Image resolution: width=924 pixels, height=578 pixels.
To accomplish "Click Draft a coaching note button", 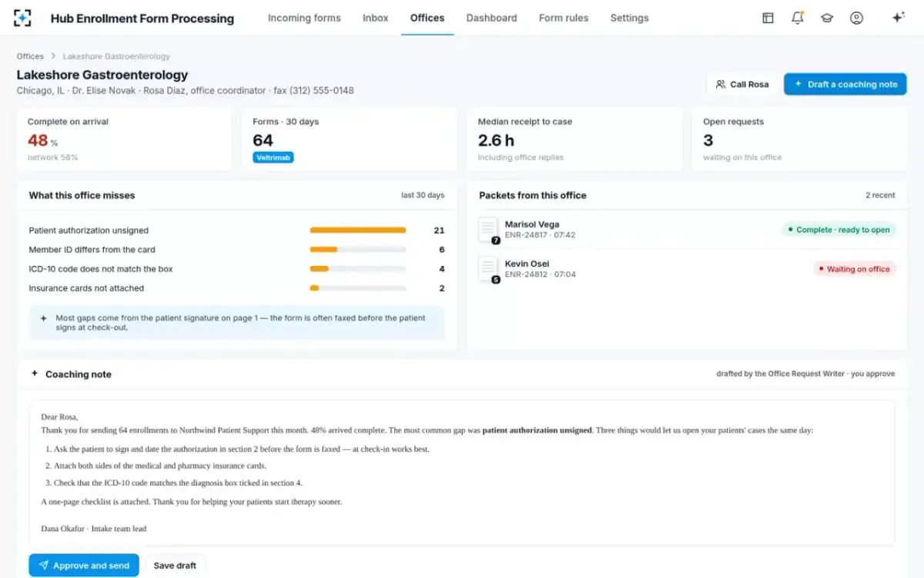I will [845, 84].
